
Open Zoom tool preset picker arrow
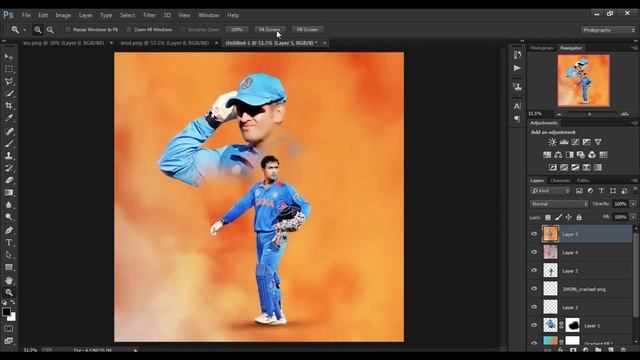tap(24, 30)
